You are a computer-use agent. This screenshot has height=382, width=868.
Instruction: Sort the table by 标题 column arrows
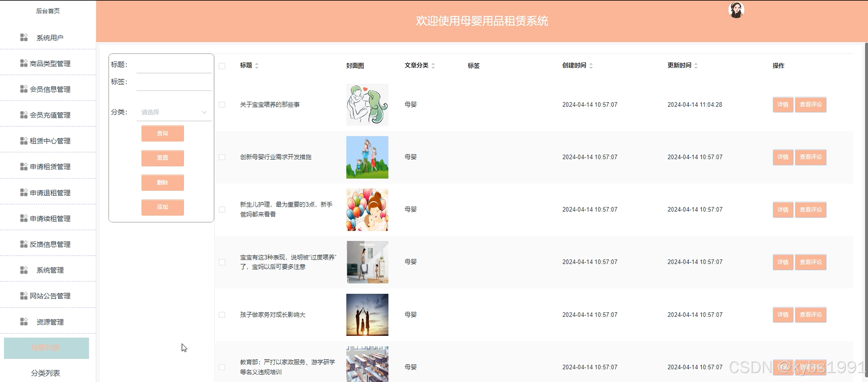257,66
